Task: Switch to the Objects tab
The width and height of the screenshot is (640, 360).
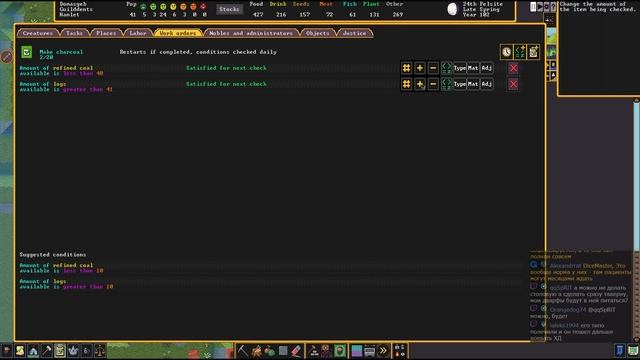Action: [x=318, y=33]
